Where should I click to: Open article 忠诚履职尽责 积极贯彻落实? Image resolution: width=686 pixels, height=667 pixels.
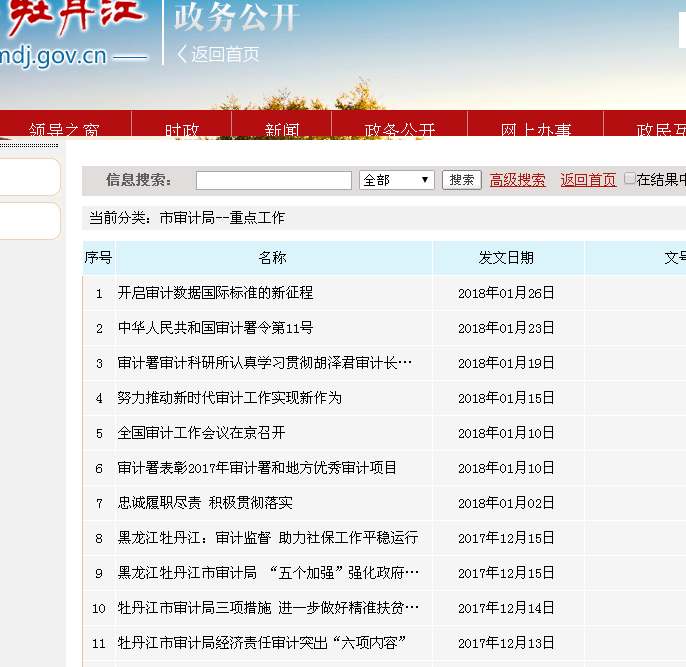tap(205, 503)
